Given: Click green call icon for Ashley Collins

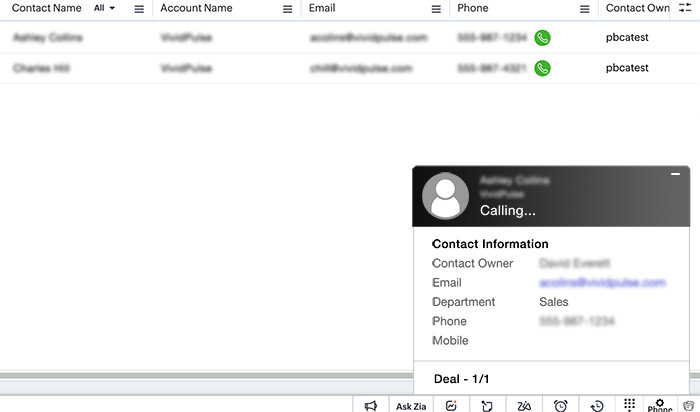Looking at the screenshot, I should [542, 38].
